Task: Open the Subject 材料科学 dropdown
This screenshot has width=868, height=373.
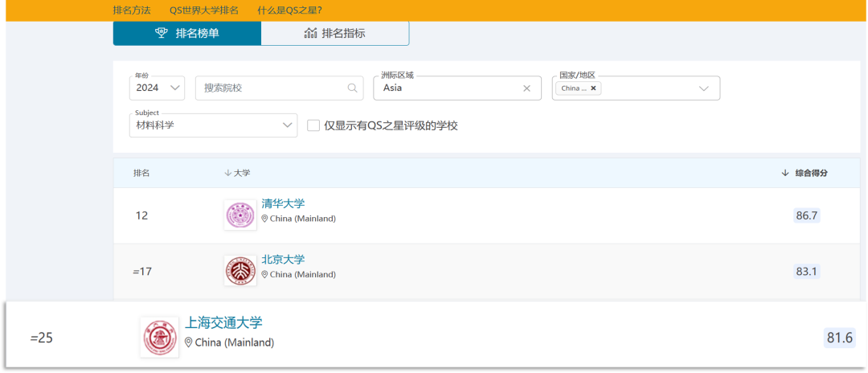Action: tap(213, 125)
